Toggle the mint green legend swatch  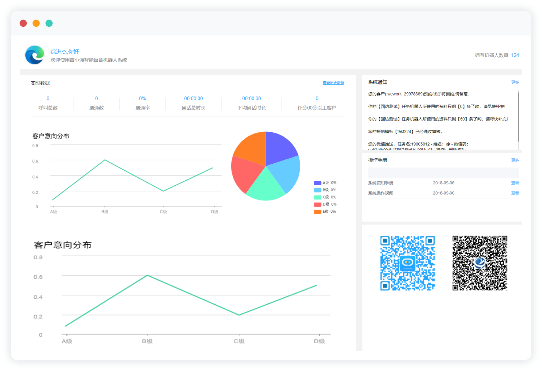317,197
